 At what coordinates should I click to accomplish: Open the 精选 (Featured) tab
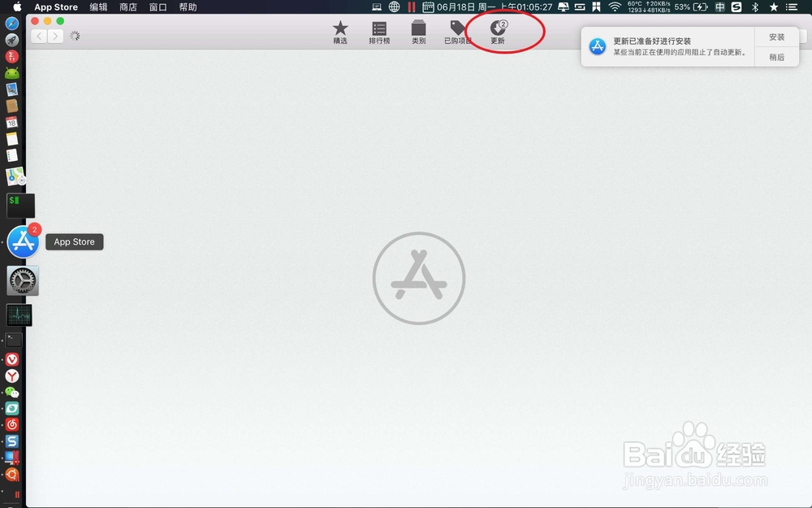(339, 33)
